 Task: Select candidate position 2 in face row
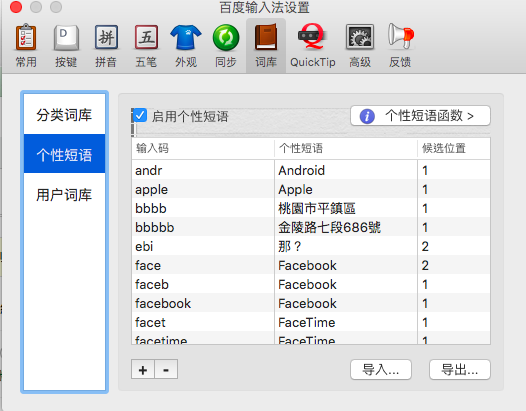coord(454,265)
